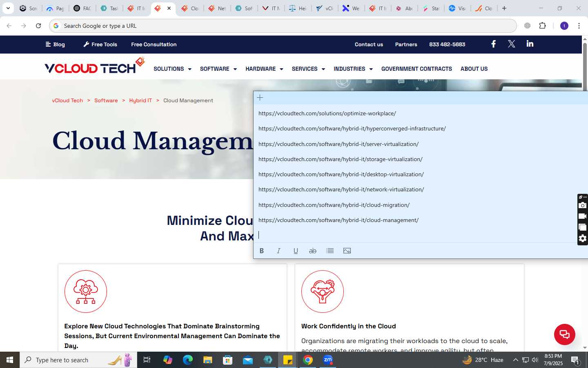
Task: Open About Us menu item
Action: pos(474,69)
